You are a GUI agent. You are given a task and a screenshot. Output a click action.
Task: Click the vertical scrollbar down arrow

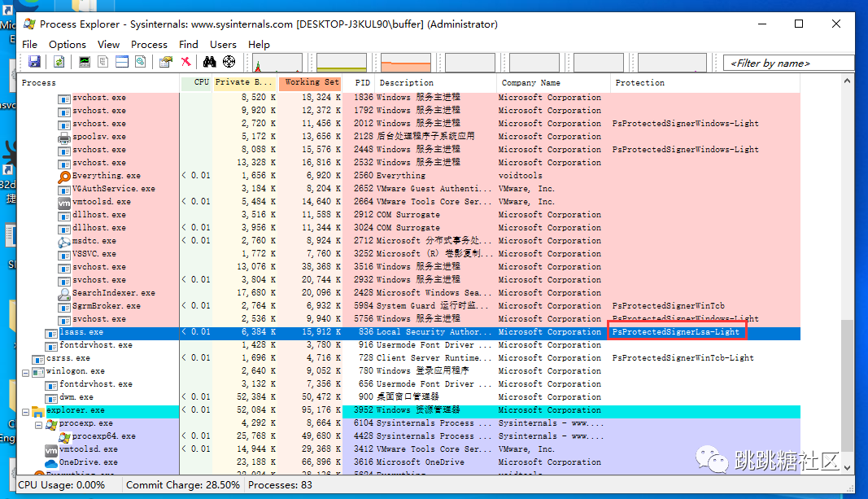[x=847, y=467]
